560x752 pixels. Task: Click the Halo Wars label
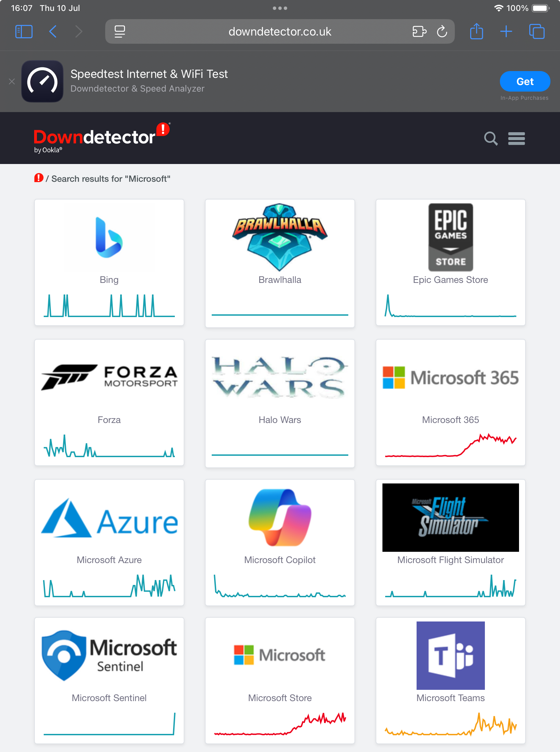[x=280, y=420]
